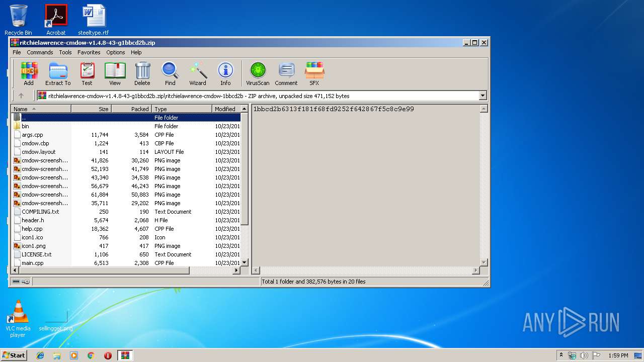
Task: Go up one folder level arrow
Action: coord(21,96)
